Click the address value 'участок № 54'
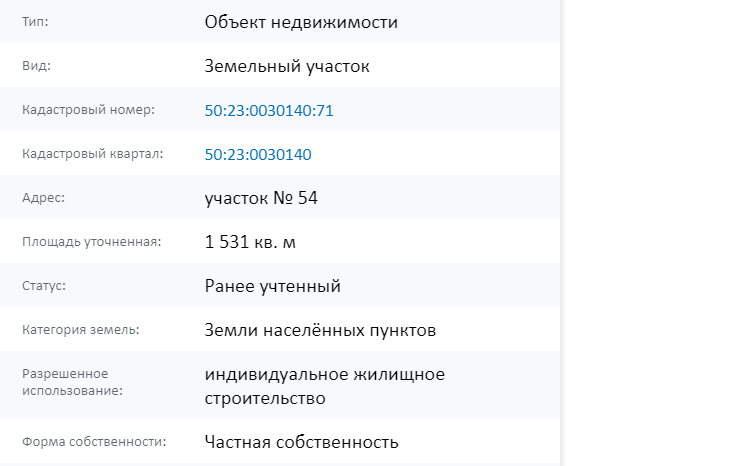 click(x=261, y=198)
